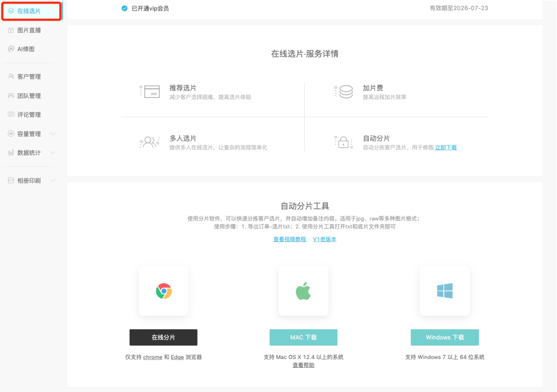Click 支持 Mac OS X 12.4 以上的系统 text
This screenshot has height=392, width=557.
pyautogui.click(x=303, y=357)
